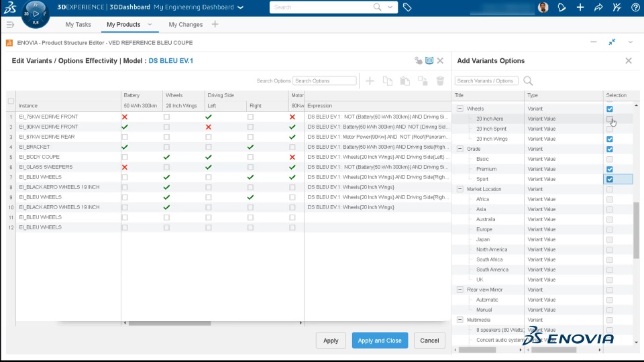Collapse the Multimedia variant node
Screen dimensions: 644x362
[460, 320]
